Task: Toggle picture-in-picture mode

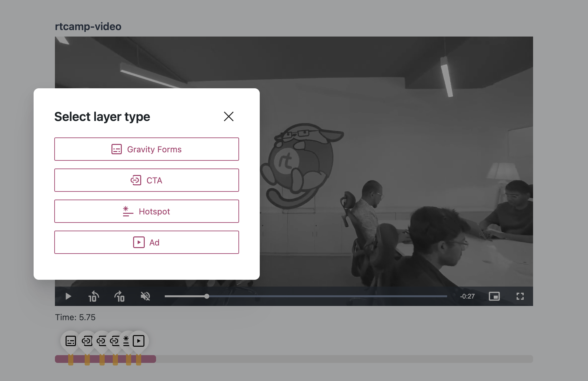Action: click(x=494, y=296)
